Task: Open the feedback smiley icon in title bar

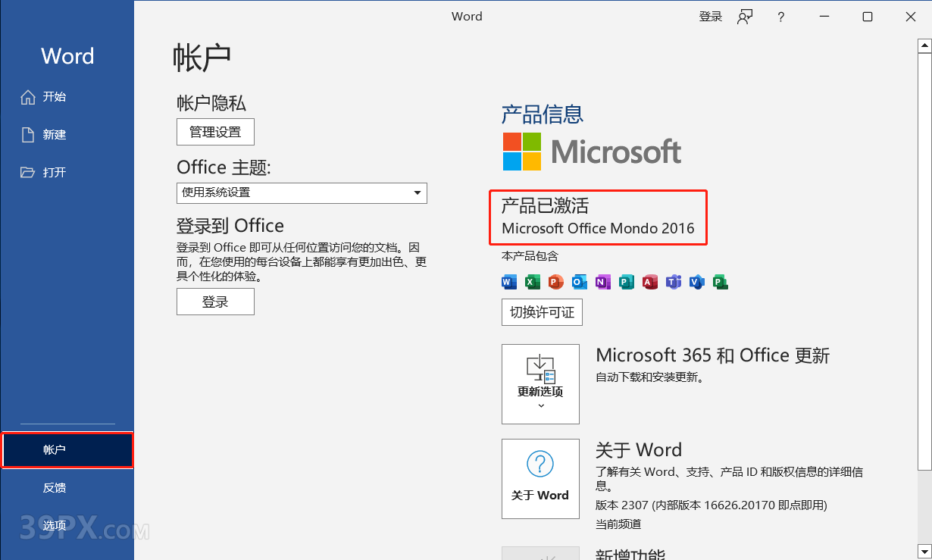Action: tap(745, 17)
